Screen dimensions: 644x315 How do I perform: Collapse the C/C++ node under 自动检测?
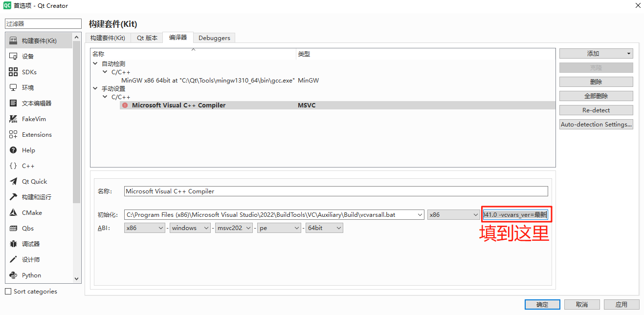tap(105, 72)
